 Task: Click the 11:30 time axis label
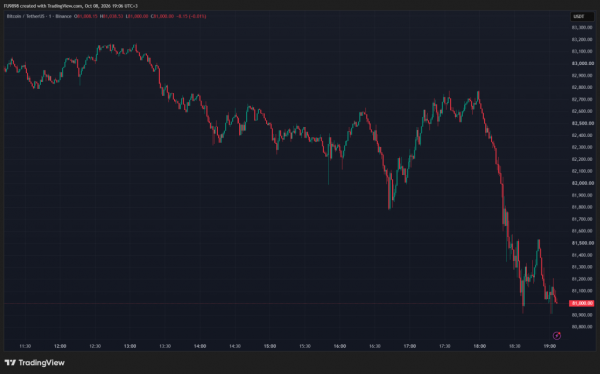point(25,346)
